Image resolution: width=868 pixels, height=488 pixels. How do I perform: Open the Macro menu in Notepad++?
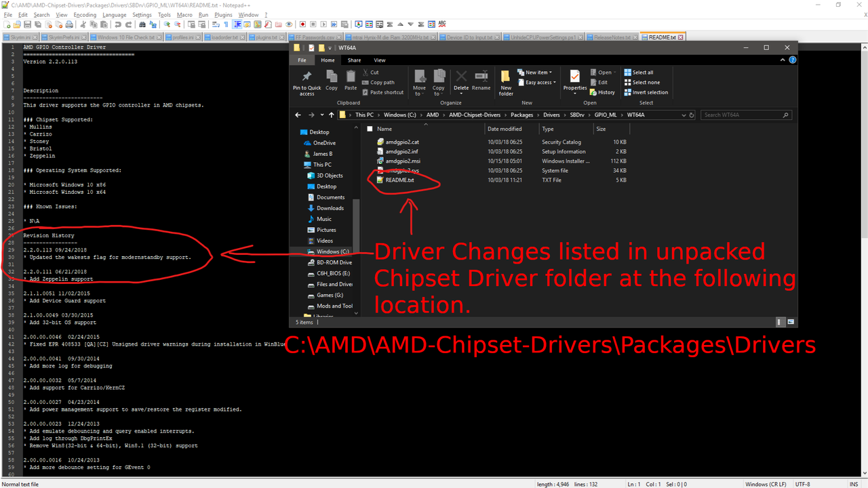click(184, 14)
